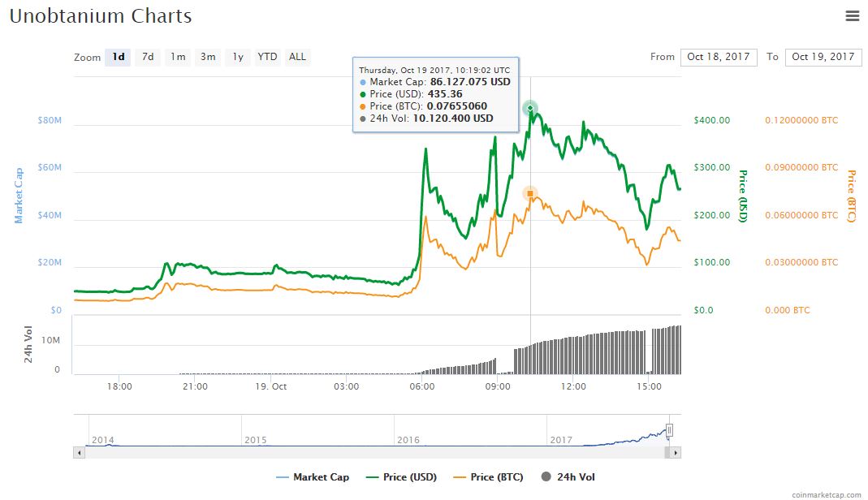The width and height of the screenshot is (868, 500).
Task: Select the ALL zoom range
Action: click(x=297, y=57)
